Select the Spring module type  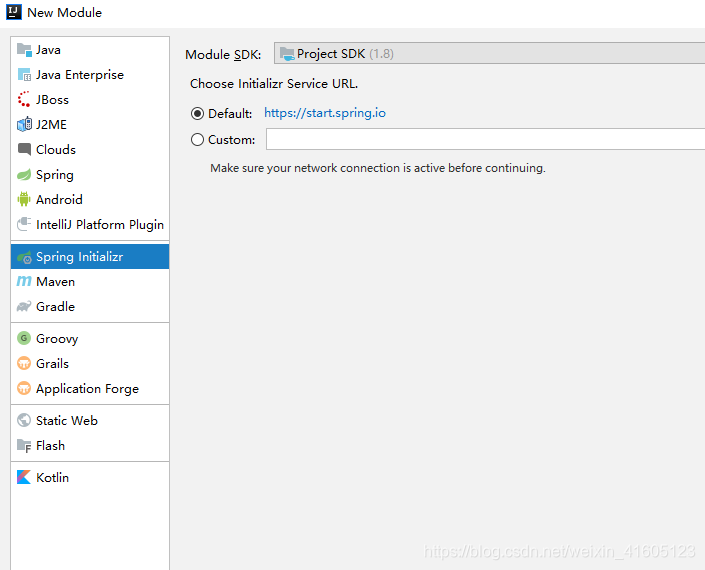click(90, 174)
